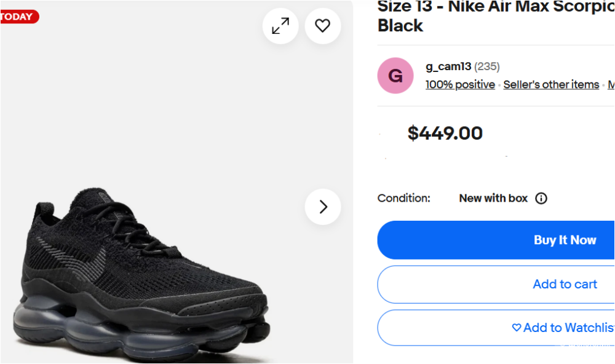
Task: Click the New with box condition text
Action: (x=493, y=198)
